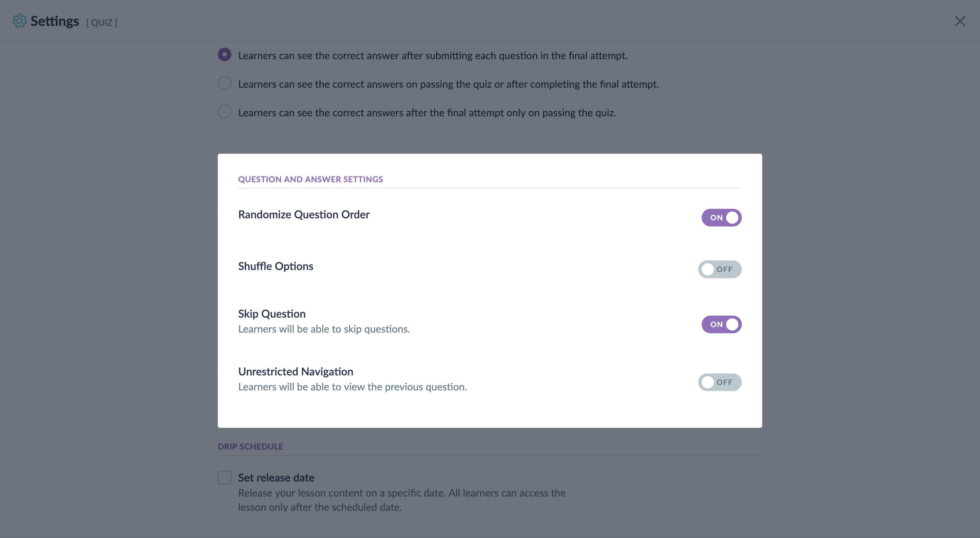This screenshot has height=538, width=980.
Task: Click the 'Learners will be able to skip questions' description
Action: pos(324,329)
